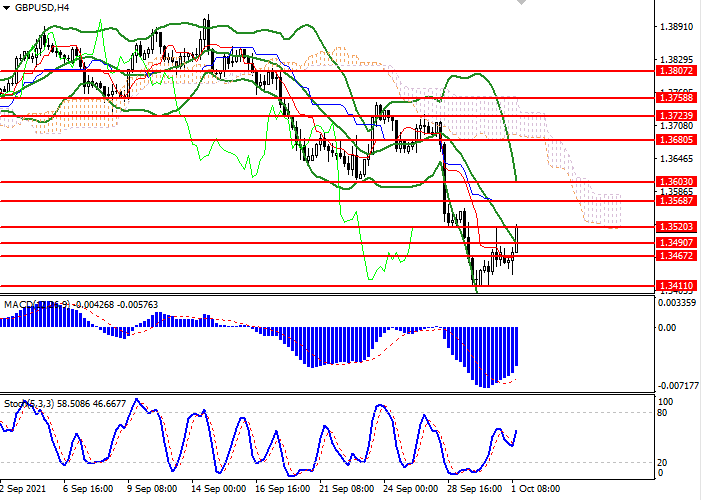Click the 2 Sep 2021 date label
Image resolution: width=701 pixels, height=500 pixels.
point(23,489)
